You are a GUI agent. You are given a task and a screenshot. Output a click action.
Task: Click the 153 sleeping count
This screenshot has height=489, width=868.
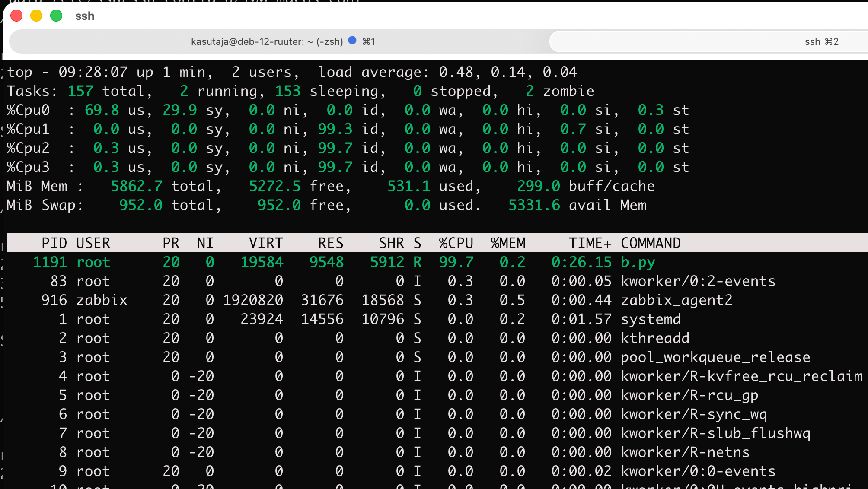click(x=287, y=91)
